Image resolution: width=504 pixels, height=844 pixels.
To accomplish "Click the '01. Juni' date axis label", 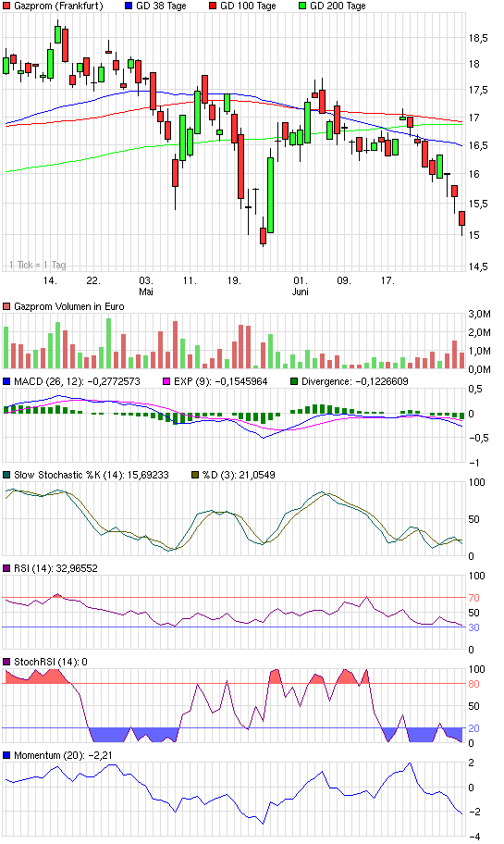I will pyautogui.click(x=301, y=286).
